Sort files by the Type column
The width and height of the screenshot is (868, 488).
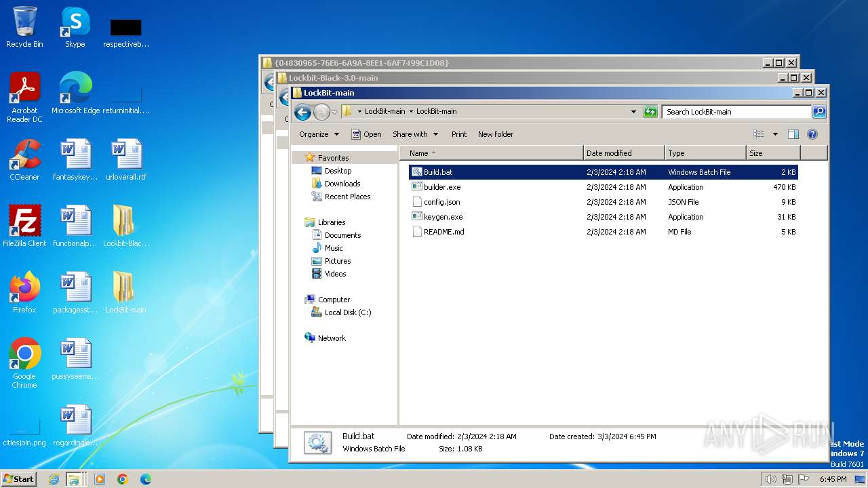(705, 153)
